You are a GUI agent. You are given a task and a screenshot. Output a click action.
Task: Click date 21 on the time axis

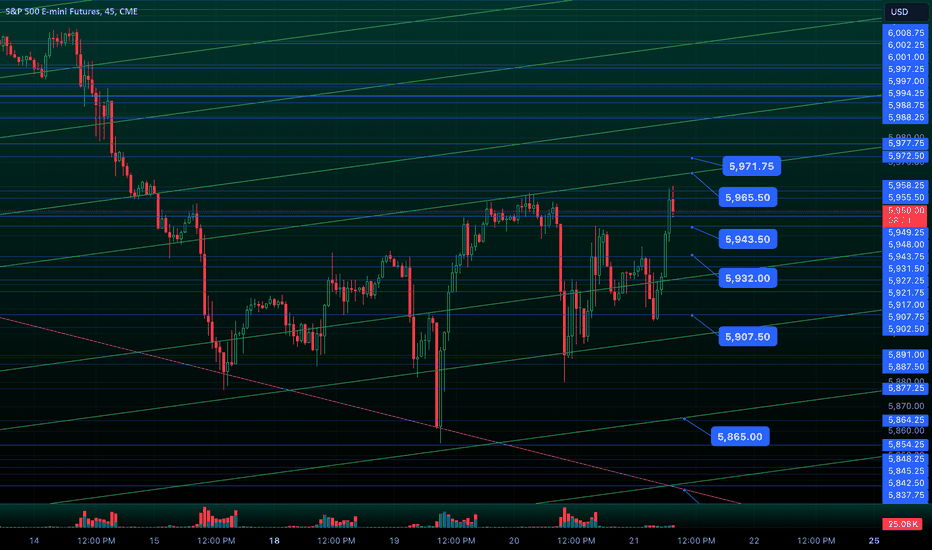click(634, 540)
